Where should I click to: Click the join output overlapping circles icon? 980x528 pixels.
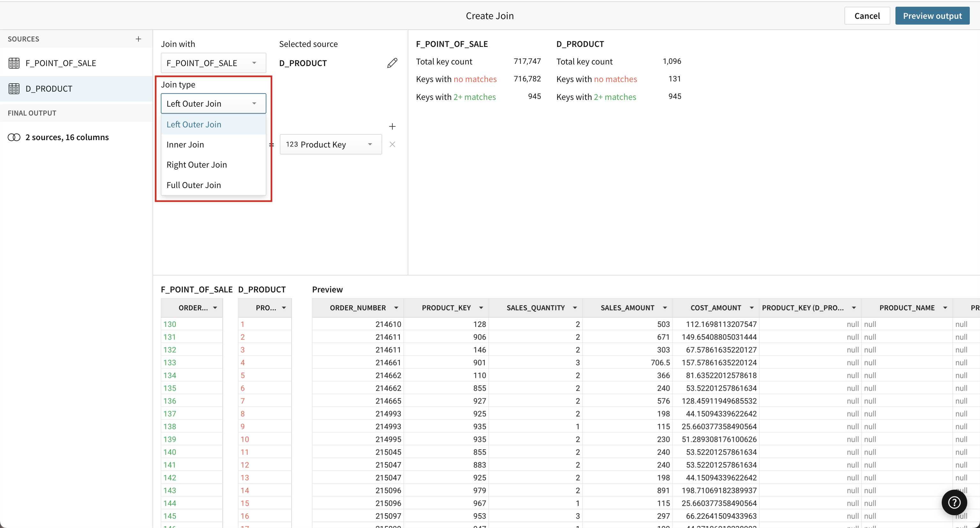[14, 137]
